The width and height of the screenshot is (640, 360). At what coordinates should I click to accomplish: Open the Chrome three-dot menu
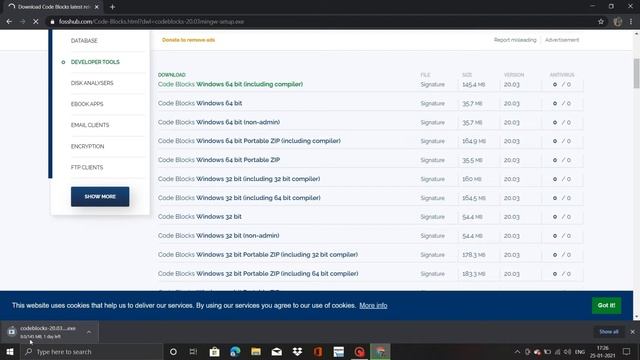pos(631,22)
